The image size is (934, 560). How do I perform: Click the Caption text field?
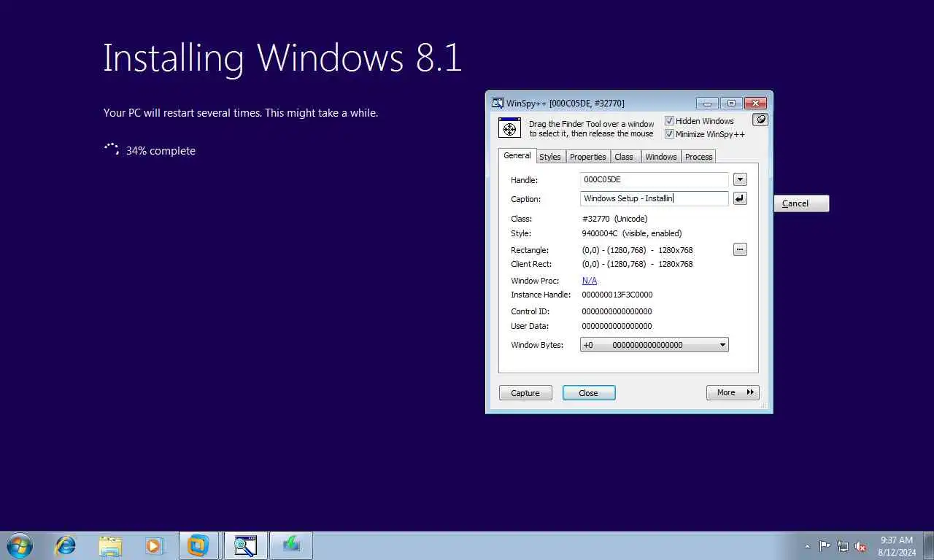pyautogui.click(x=655, y=198)
